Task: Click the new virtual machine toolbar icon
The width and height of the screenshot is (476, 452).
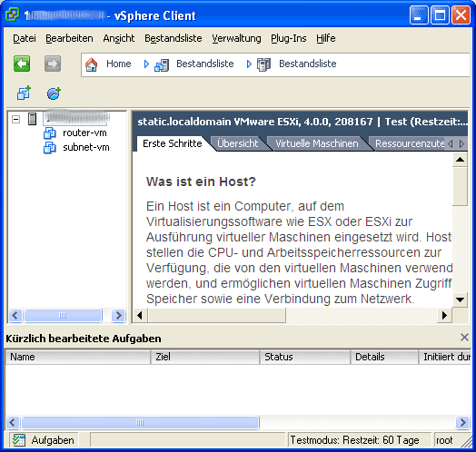Action: click(24, 93)
